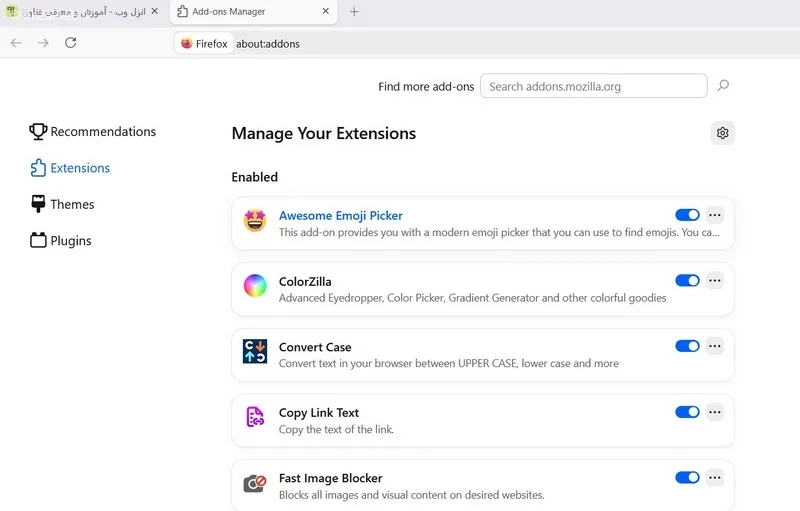Show more options for Fast Image Blocker
800x511 pixels.
pyautogui.click(x=715, y=477)
